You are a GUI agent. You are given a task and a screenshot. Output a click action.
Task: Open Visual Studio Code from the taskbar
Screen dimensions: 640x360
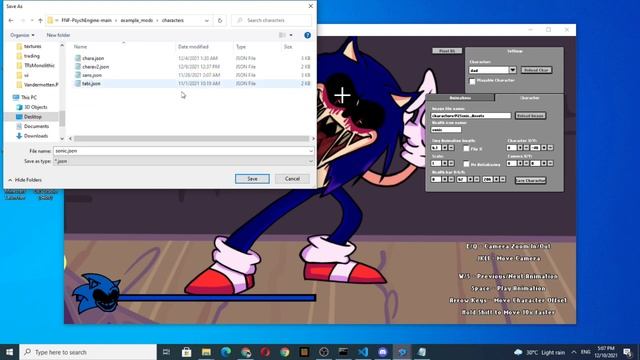point(363,352)
